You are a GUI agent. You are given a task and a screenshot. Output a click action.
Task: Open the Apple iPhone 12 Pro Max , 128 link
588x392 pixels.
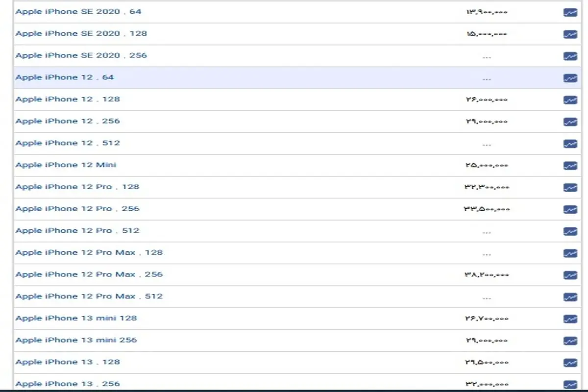click(x=89, y=252)
